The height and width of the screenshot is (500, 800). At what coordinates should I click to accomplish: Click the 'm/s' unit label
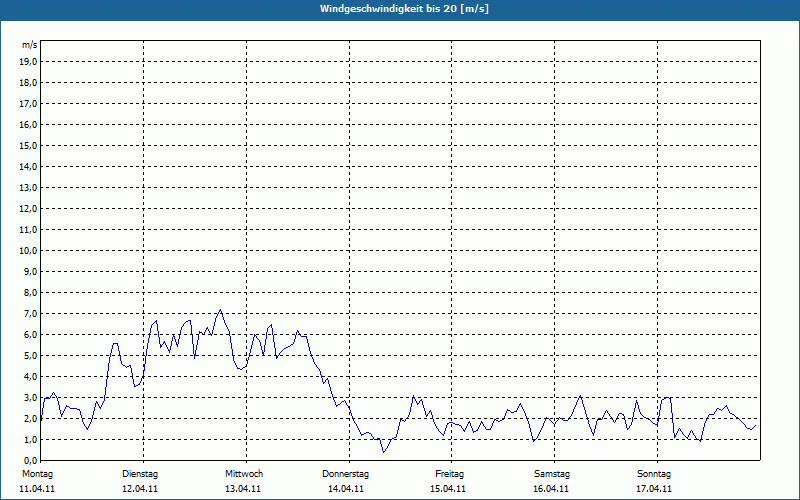click(x=30, y=45)
